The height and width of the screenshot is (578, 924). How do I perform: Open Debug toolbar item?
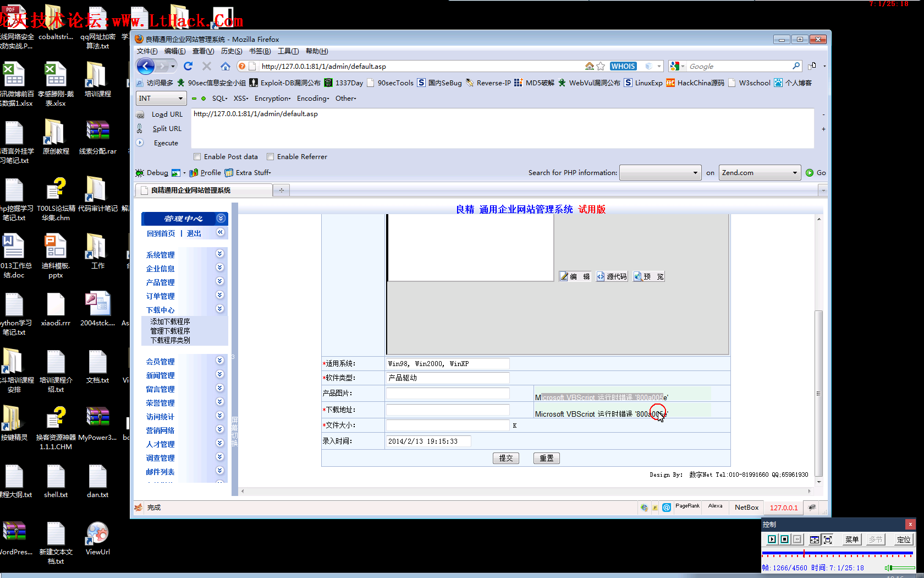[x=152, y=173]
